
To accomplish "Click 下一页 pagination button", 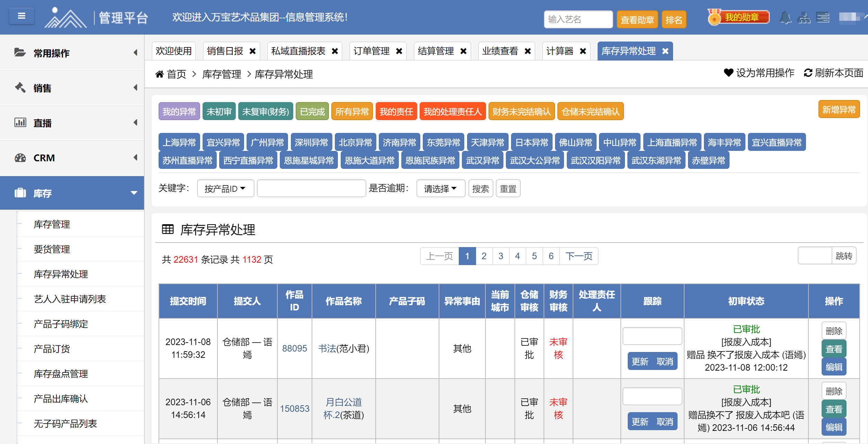I will click(x=579, y=256).
